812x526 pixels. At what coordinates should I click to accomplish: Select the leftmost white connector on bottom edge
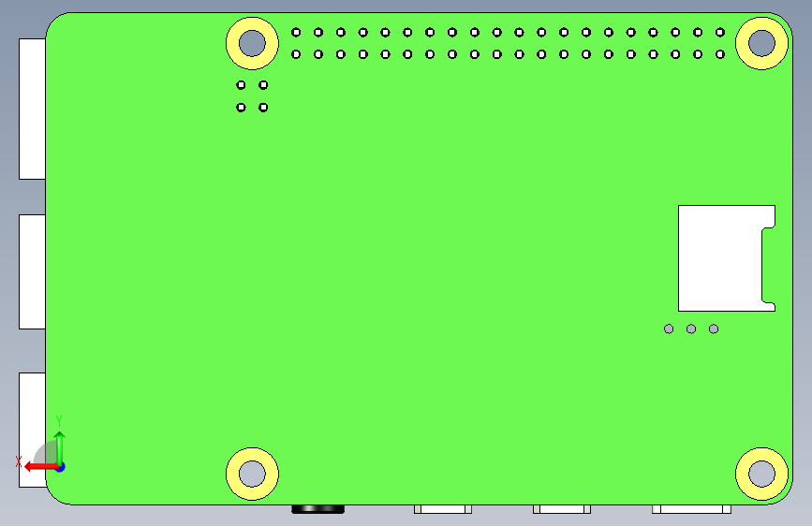click(443, 509)
